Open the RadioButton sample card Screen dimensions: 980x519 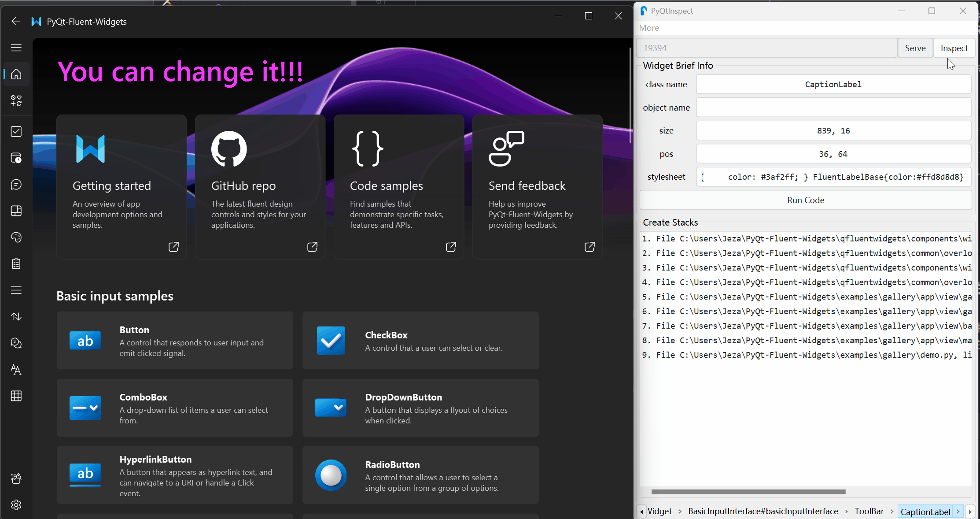pyautogui.click(x=420, y=475)
